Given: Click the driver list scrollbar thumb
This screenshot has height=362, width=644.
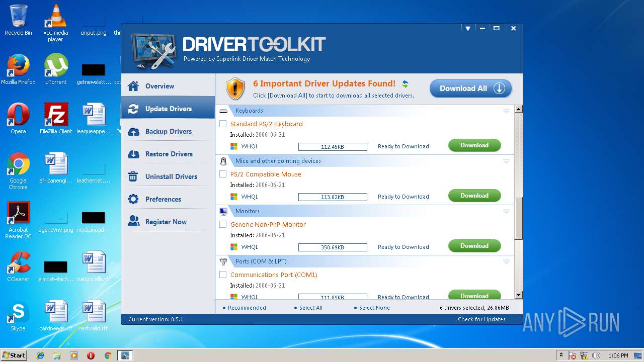Looking at the screenshot, I should pos(518,218).
